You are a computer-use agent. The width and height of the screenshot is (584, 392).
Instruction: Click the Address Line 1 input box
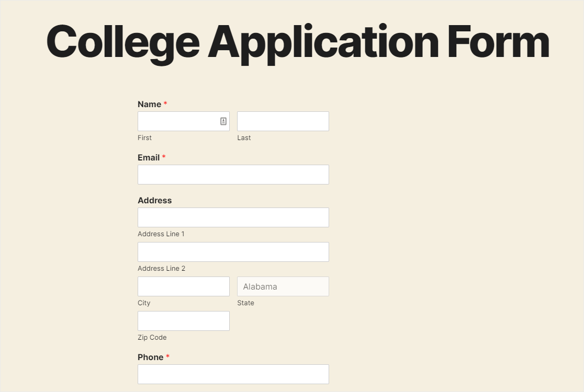233,217
